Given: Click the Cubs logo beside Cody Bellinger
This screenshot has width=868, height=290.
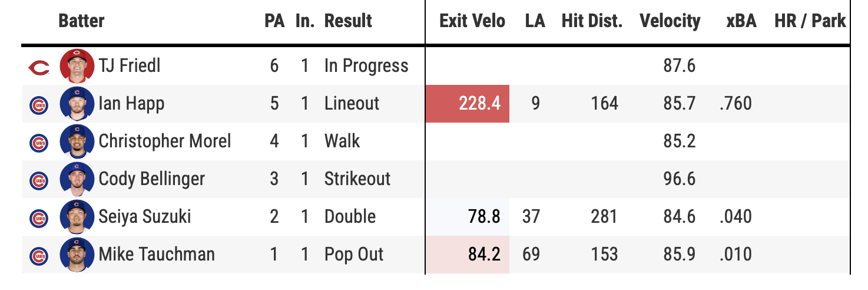Looking at the screenshot, I should [39, 180].
